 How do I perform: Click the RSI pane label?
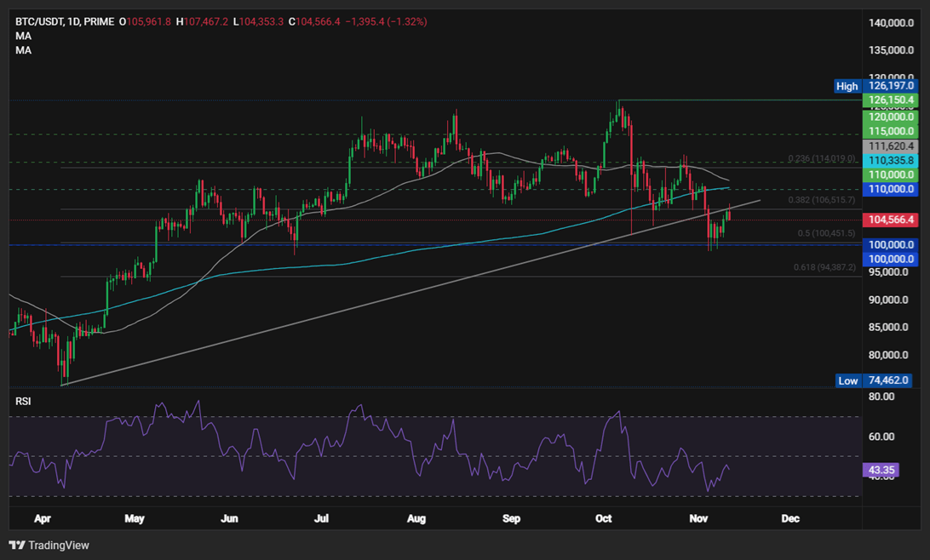(23, 401)
